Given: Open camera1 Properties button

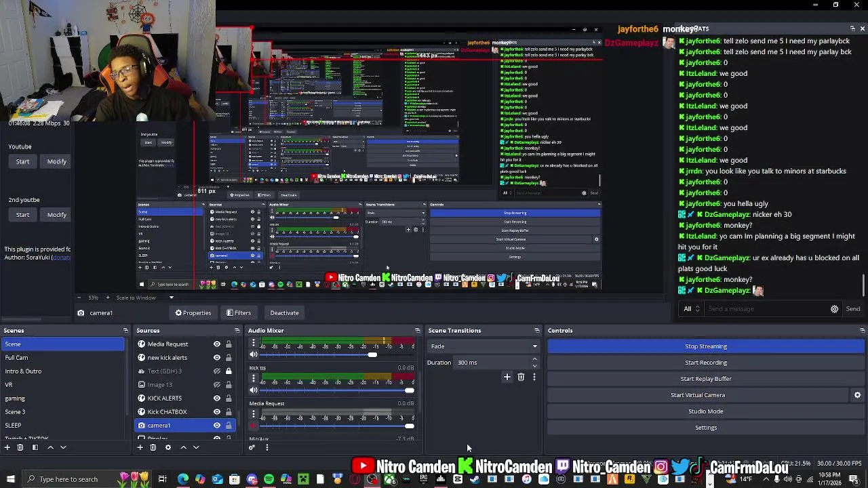Looking at the screenshot, I should pyautogui.click(x=193, y=313).
